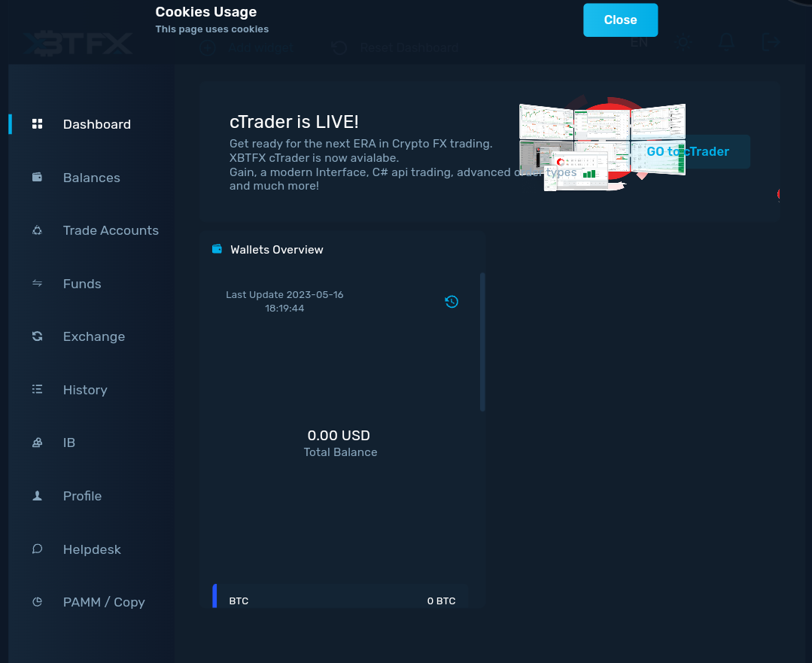Click the Profile person icon
This screenshot has width=812, height=663.
pyautogui.click(x=38, y=496)
